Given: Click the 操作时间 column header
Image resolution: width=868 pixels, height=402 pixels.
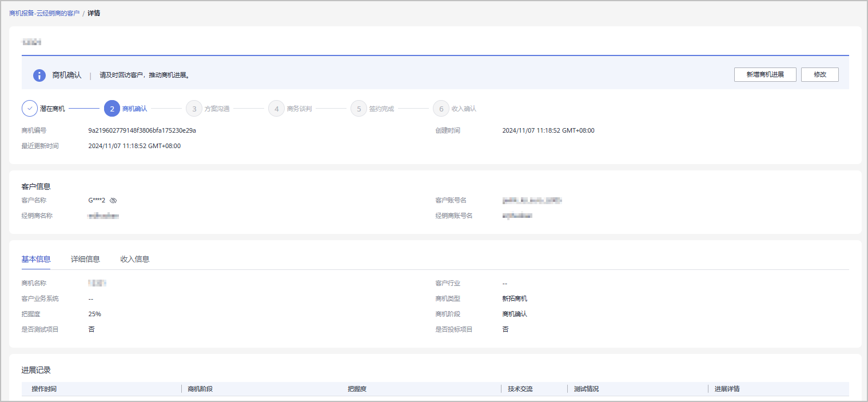Looking at the screenshot, I should [44, 389].
